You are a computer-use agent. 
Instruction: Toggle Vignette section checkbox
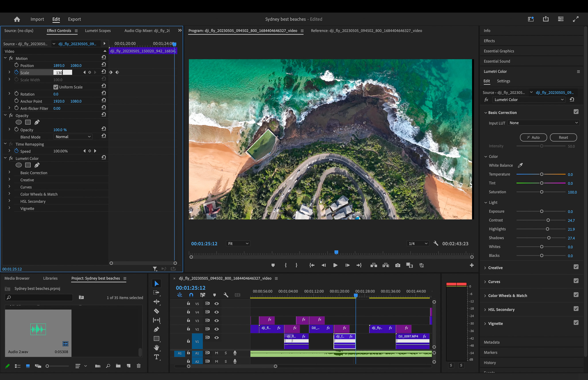click(x=576, y=323)
